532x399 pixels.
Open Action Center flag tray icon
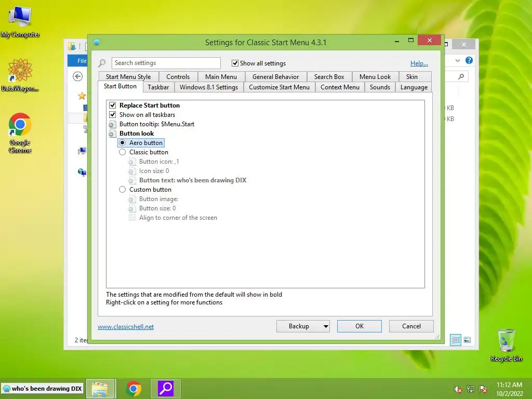[483, 389]
